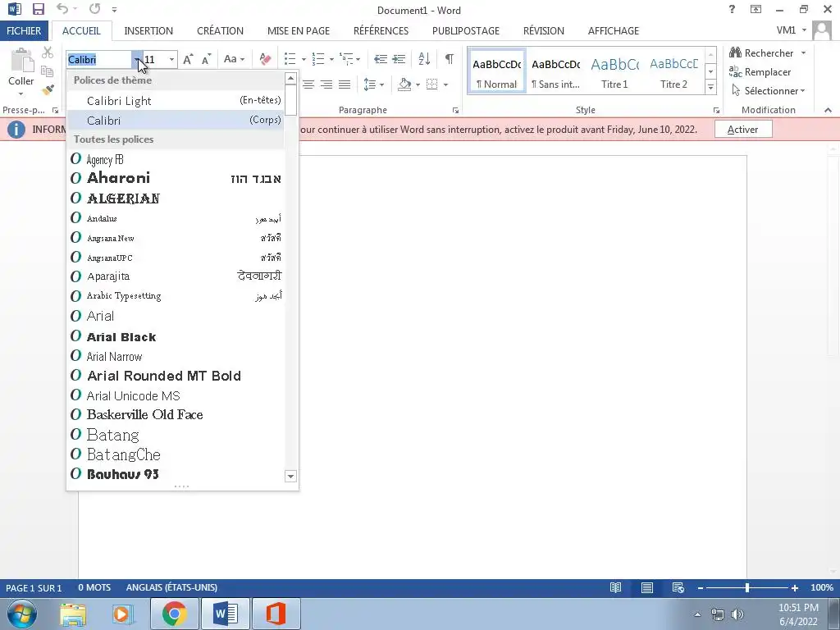Clear all formatting with the eraser icon
This screenshot has width=840, height=630.
(265, 59)
